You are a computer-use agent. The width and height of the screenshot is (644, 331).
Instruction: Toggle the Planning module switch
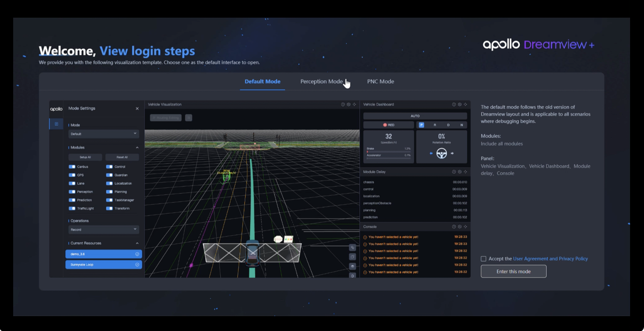click(x=109, y=191)
